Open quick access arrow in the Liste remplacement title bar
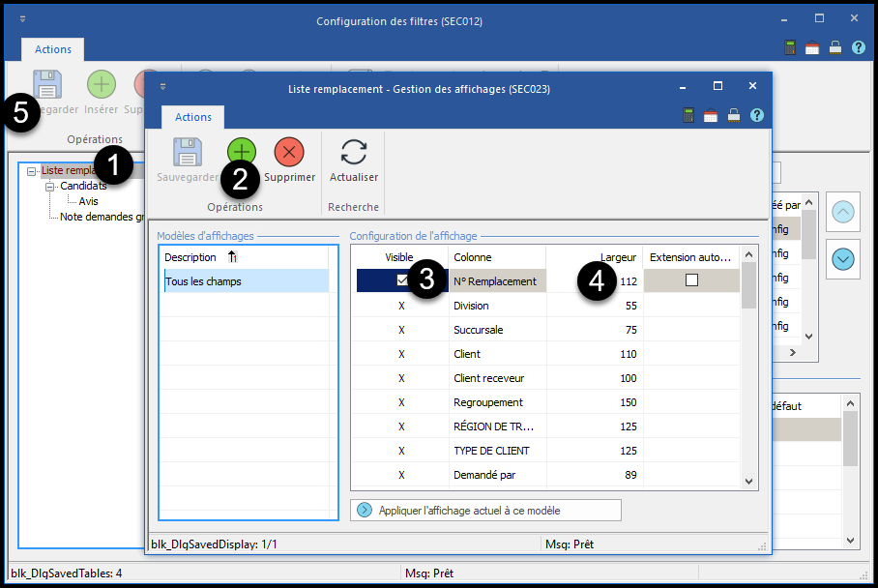Screen dimensions: 878x588 click(x=163, y=86)
